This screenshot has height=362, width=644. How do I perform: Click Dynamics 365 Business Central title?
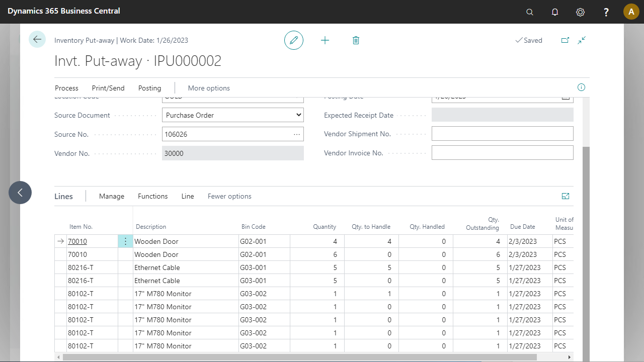click(x=64, y=11)
